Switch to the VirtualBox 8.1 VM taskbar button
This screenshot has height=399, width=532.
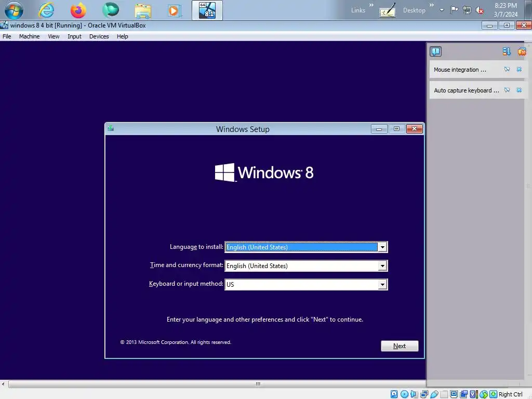pyautogui.click(x=207, y=10)
